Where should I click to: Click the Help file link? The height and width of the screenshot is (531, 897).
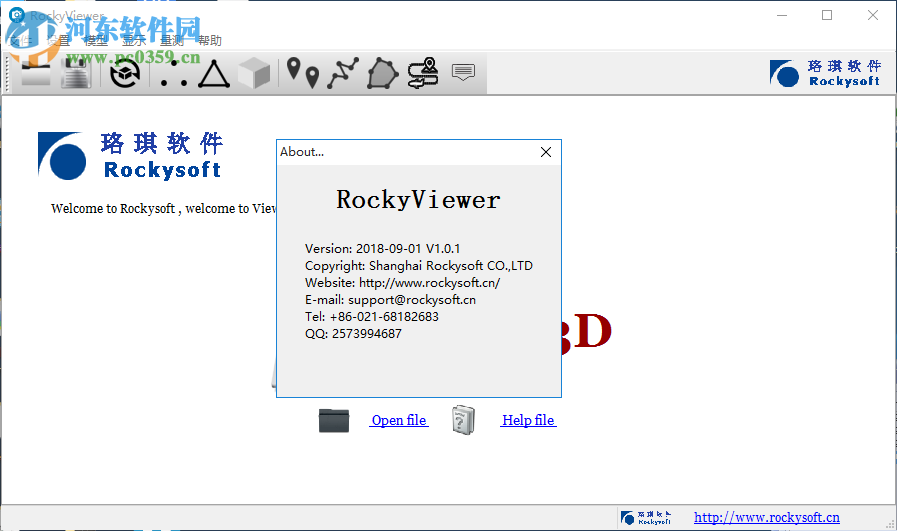(x=528, y=421)
